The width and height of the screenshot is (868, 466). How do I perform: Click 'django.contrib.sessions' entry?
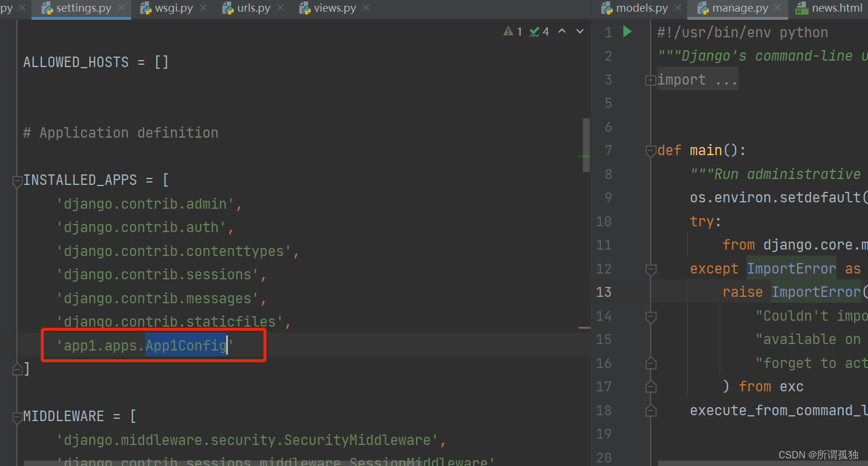[x=161, y=275]
